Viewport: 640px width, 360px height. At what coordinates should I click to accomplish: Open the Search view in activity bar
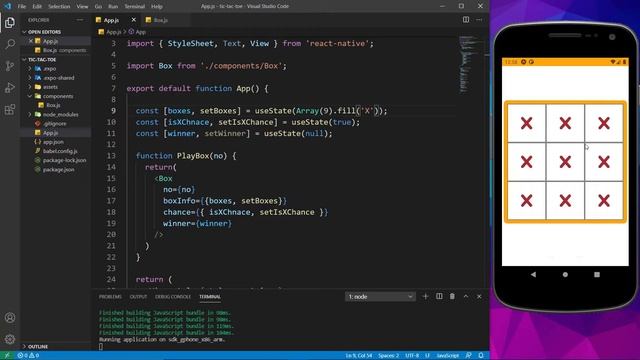10,44
